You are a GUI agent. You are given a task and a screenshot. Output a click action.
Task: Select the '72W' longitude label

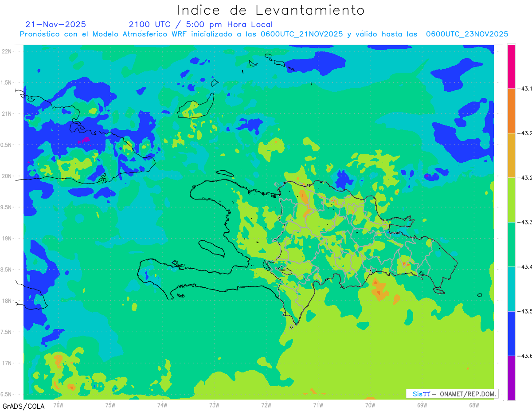[266, 404]
